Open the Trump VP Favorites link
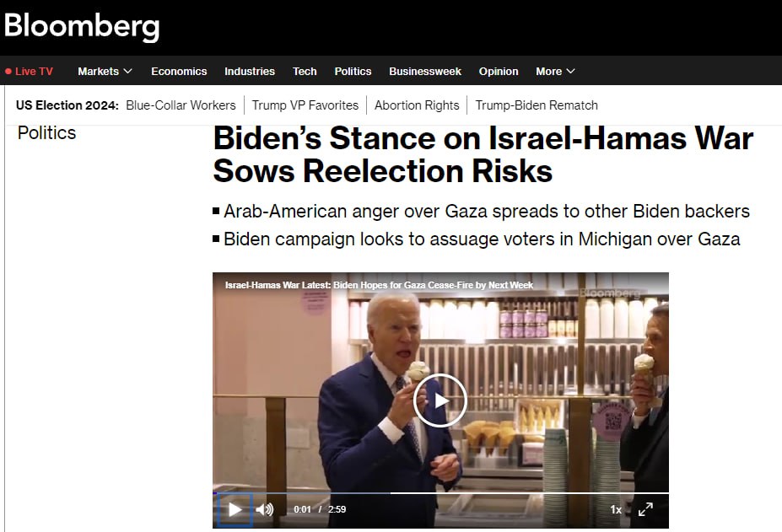 (x=305, y=105)
